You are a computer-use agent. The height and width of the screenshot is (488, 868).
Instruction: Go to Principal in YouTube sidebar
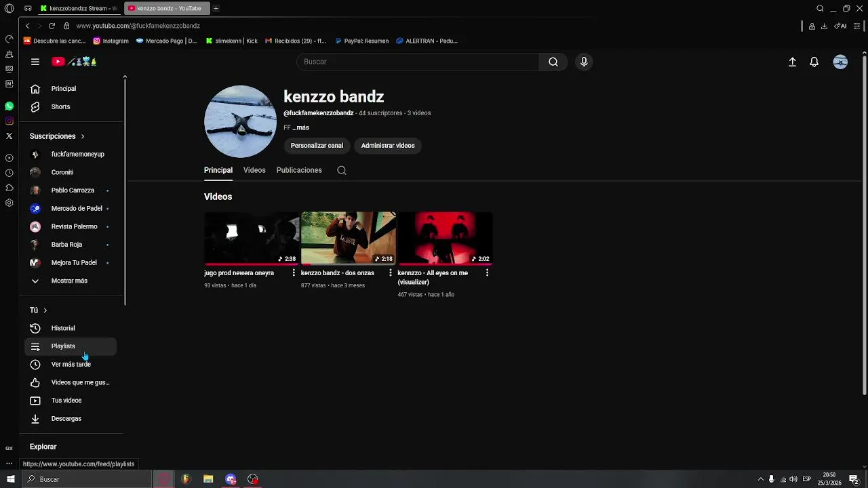[72, 89]
